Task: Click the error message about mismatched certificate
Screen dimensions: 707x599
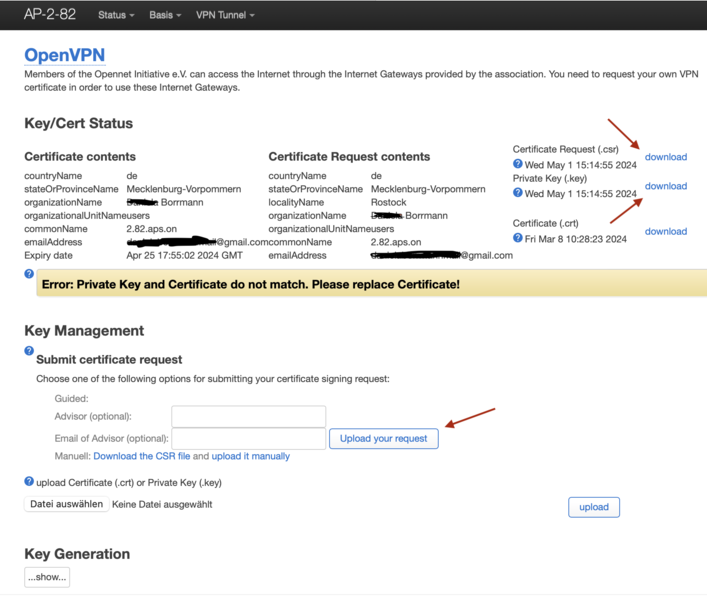Action: pyautogui.click(x=251, y=284)
